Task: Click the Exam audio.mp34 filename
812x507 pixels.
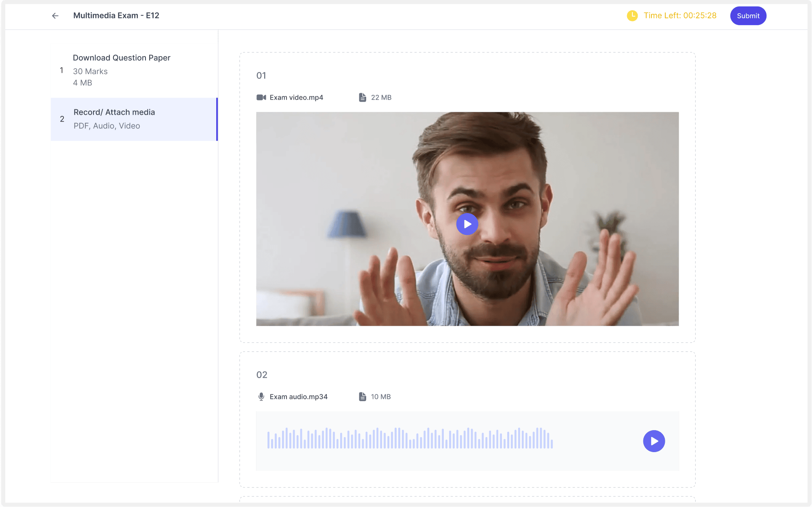Action: [298, 397]
